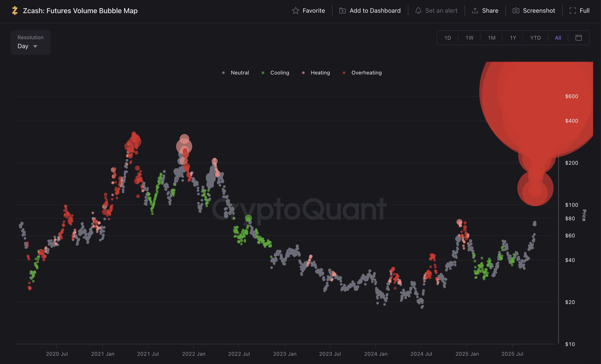
Task: Open the calendar date-range picker icon
Action: (x=579, y=38)
